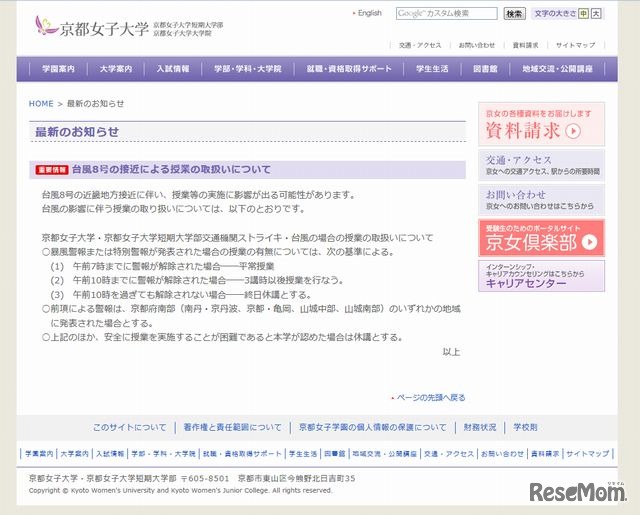This screenshot has height=515, width=640.
Task: Open このサイトについて footer link
Action: coord(129,427)
